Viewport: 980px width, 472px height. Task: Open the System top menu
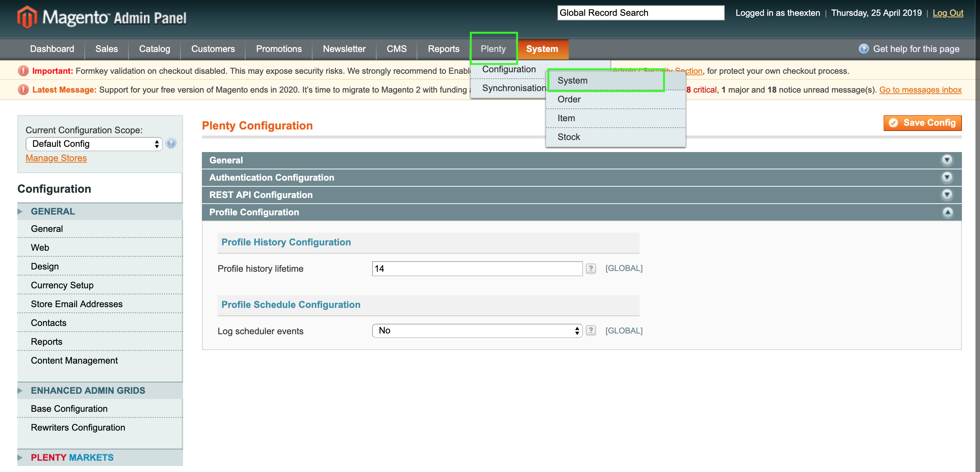(x=542, y=49)
